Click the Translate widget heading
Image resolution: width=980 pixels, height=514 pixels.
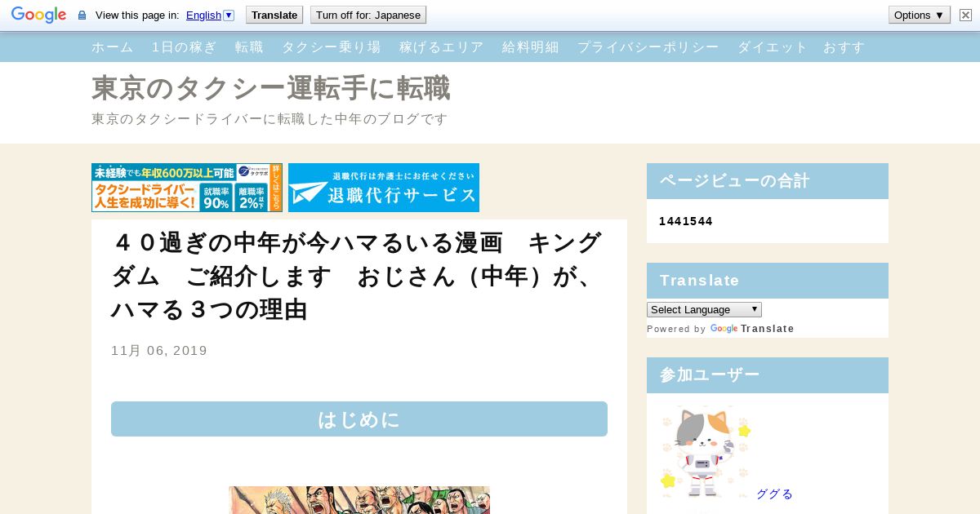click(x=768, y=281)
